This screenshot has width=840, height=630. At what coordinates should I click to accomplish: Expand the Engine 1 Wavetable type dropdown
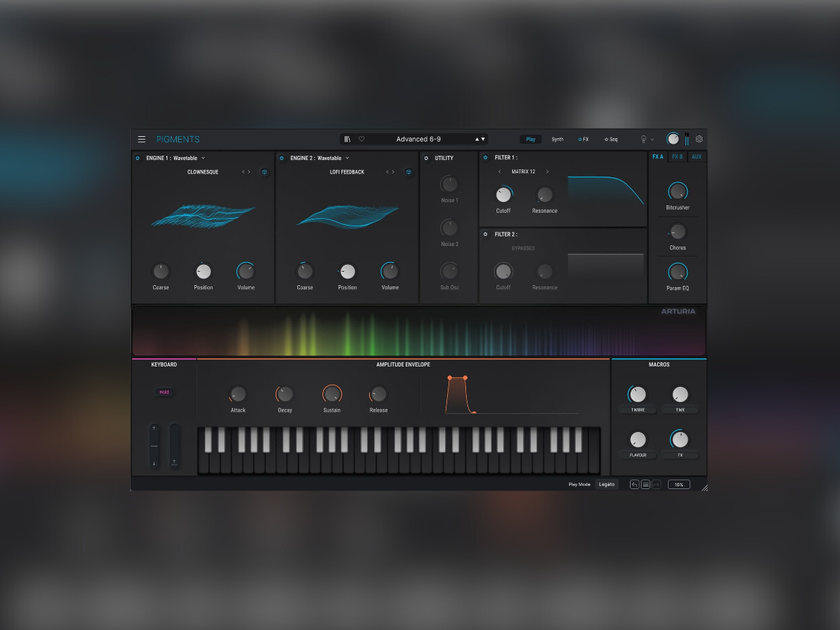[x=203, y=158]
